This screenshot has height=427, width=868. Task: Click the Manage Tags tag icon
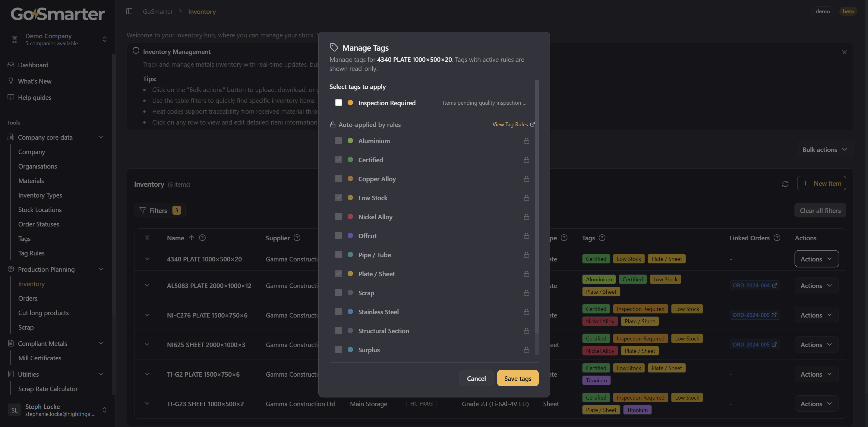[x=334, y=48]
